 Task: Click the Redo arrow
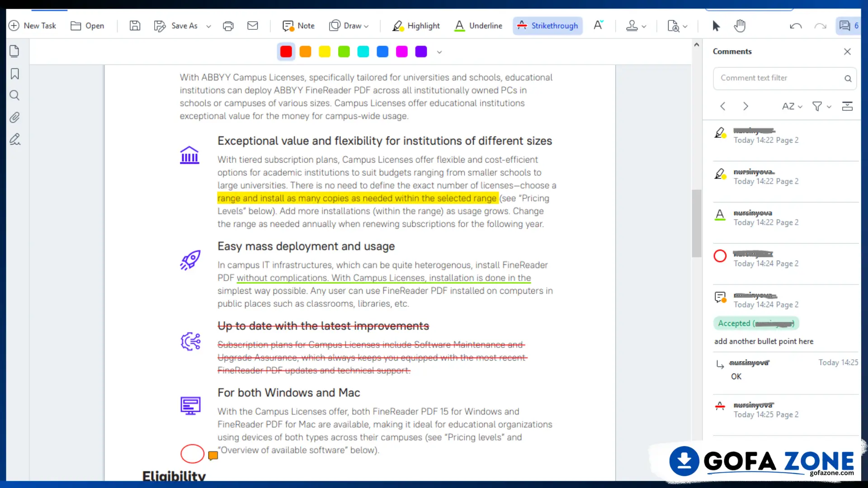pyautogui.click(x=821, y=26)
